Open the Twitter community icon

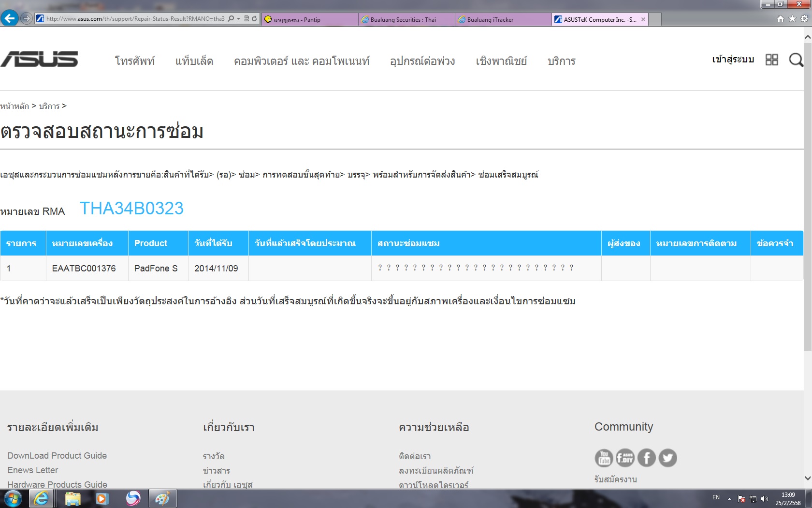(668, 458)
